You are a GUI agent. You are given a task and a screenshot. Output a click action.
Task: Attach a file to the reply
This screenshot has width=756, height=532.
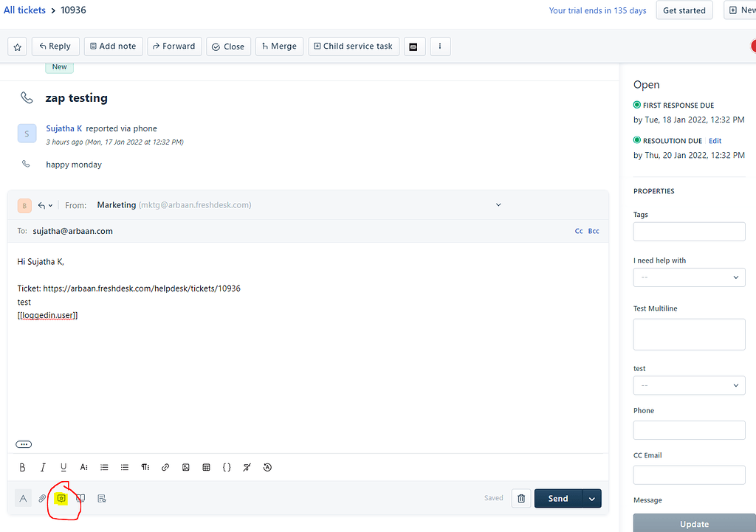[42, 498]
